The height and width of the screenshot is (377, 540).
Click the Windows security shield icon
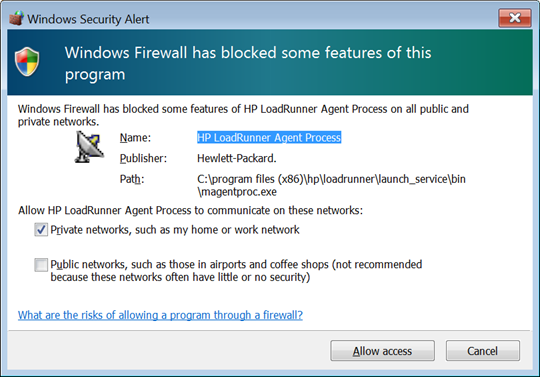coord(27,62)
